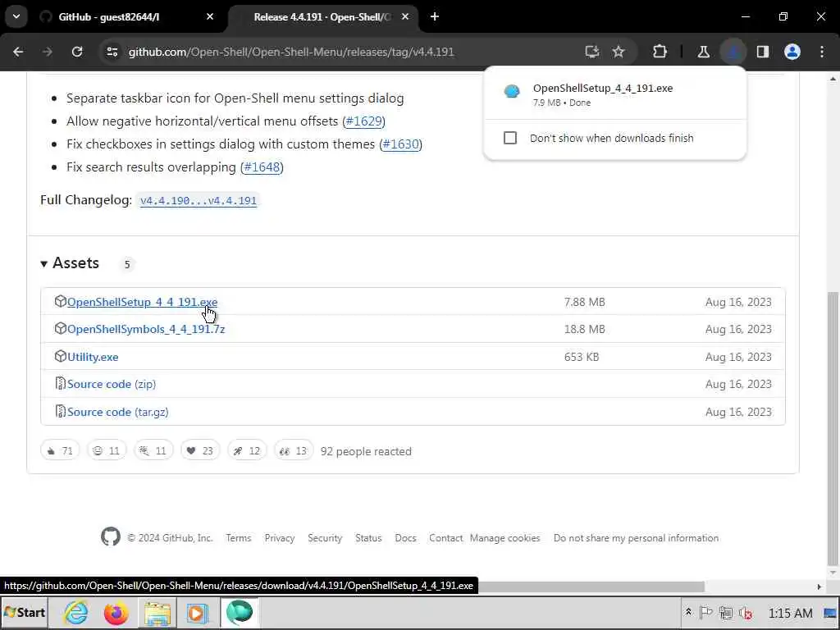Download Source code (zip)

112,384
